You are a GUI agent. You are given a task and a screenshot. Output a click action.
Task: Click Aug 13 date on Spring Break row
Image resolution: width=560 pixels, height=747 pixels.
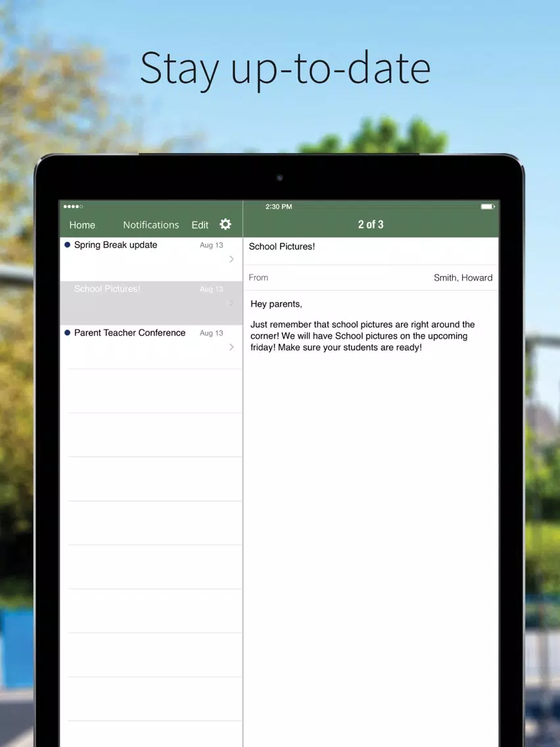(x=212, y=245)
